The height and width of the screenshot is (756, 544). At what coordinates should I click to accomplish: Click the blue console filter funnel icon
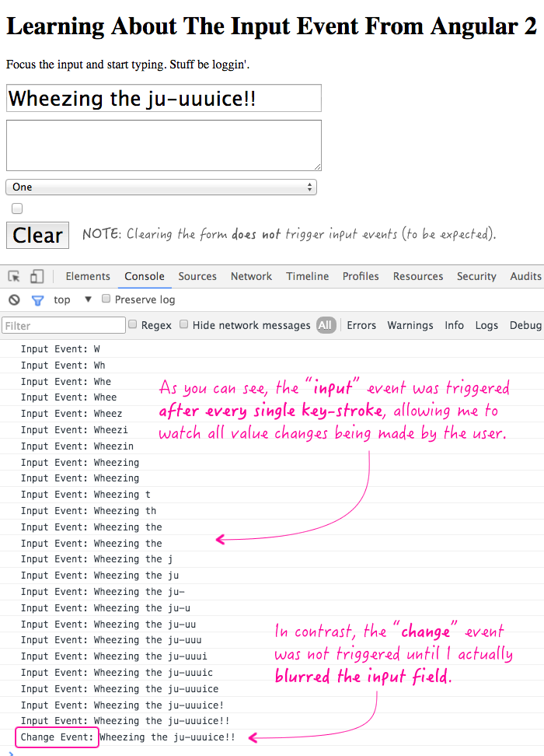37,300
